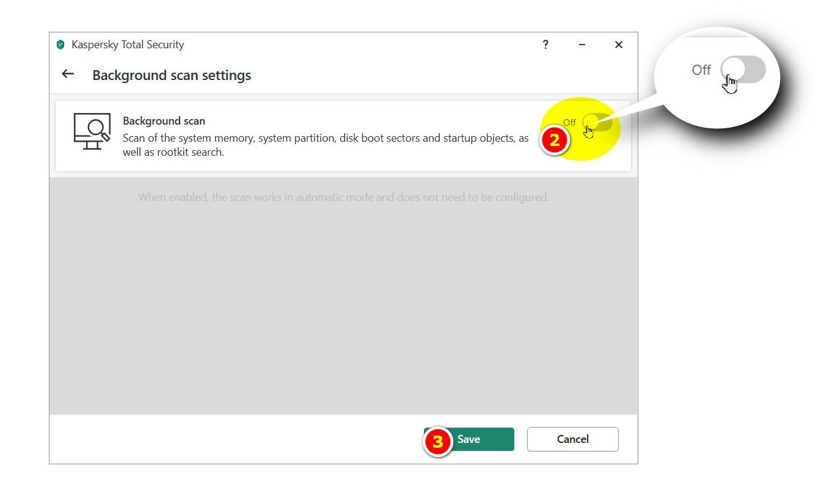
Task: Click the "Background scan" option title
Action: tap(164, 121)
